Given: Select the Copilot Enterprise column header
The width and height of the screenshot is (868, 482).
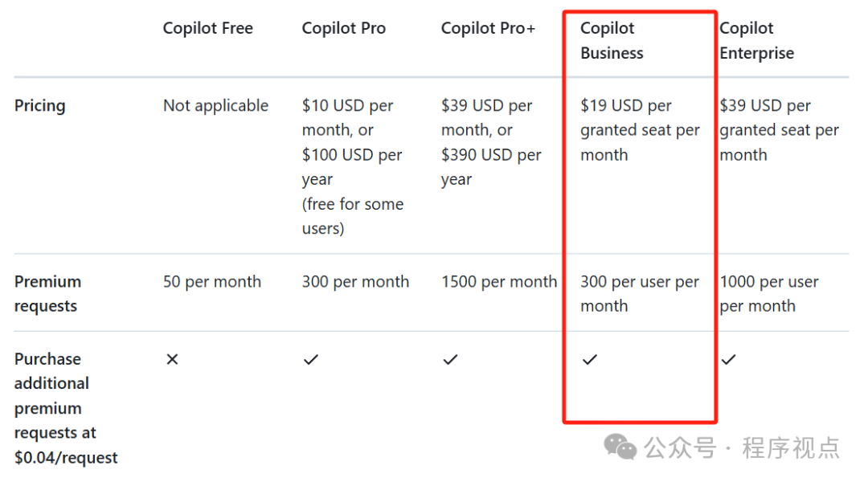Looking at the screenshot, I should pos(757,40).
